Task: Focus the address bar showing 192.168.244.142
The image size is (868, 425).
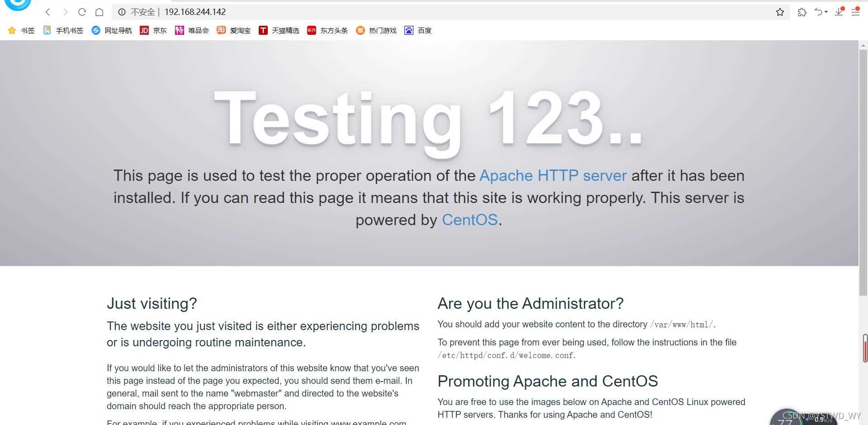Action: click(451, 12)
